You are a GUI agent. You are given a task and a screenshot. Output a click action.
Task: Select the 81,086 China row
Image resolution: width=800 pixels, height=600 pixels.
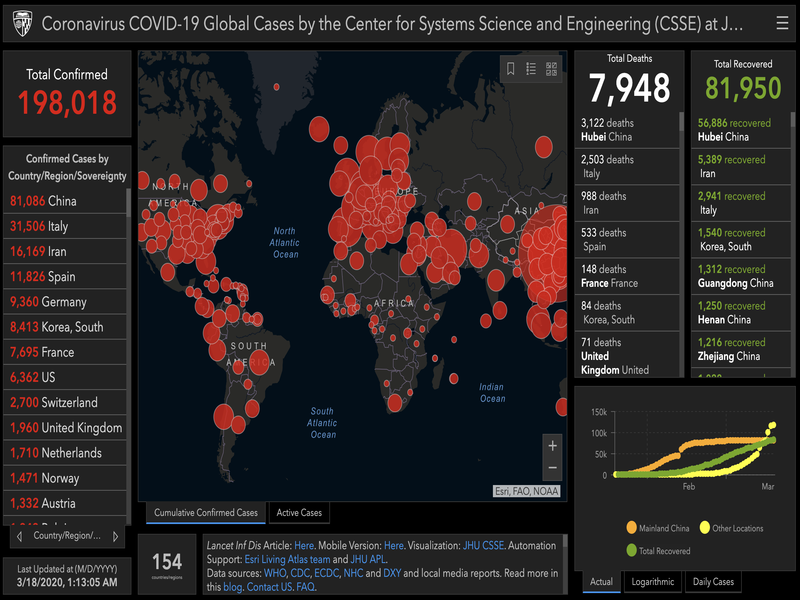tap(65, 201)
